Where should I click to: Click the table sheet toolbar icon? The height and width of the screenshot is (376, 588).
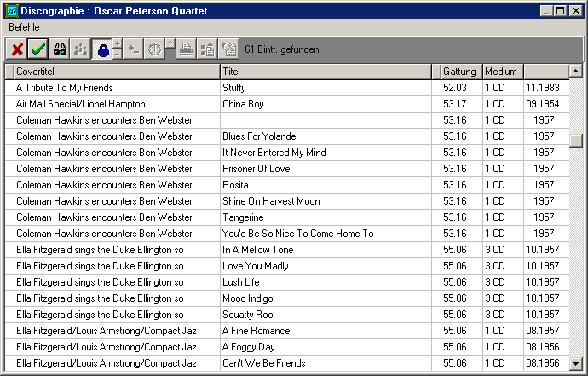[x=228, y=49]
